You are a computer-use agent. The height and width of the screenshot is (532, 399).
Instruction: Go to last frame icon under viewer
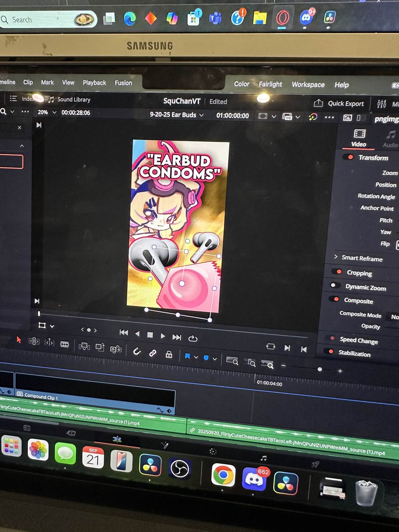[x=287, y=348]
